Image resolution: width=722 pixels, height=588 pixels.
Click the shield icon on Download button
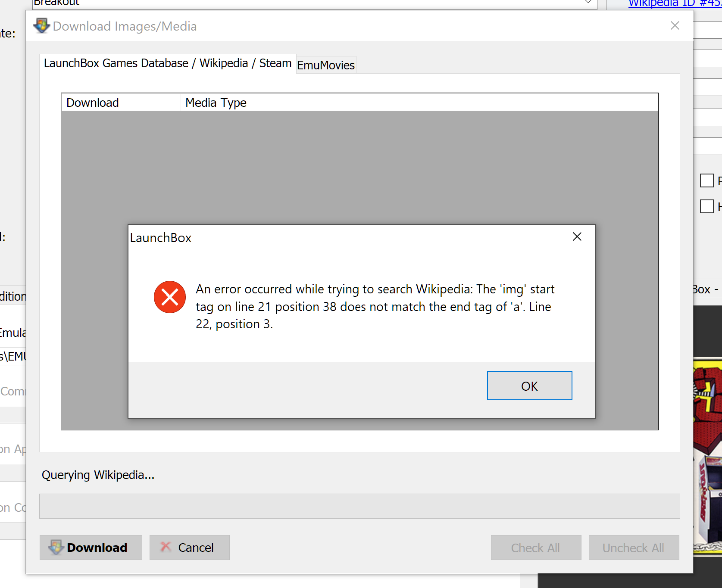pyautogui.click(x=56, y=547)
